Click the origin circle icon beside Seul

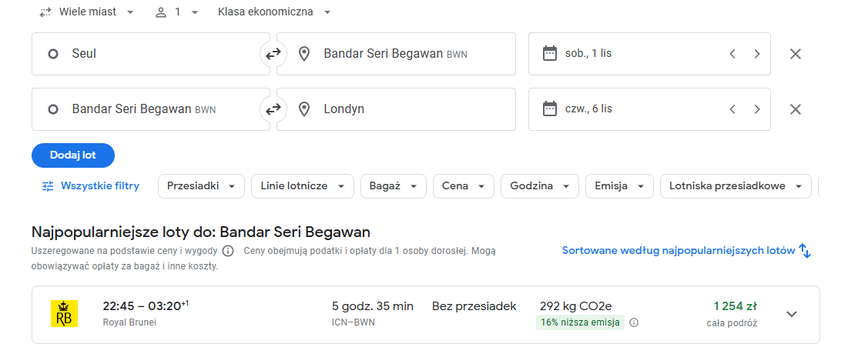click(x=53, y=54)
